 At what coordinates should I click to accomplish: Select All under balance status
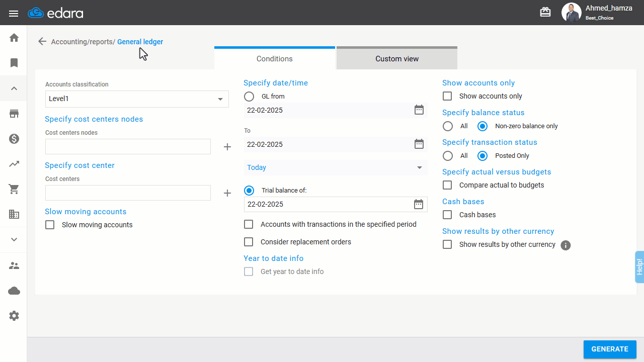click(448, 126)
